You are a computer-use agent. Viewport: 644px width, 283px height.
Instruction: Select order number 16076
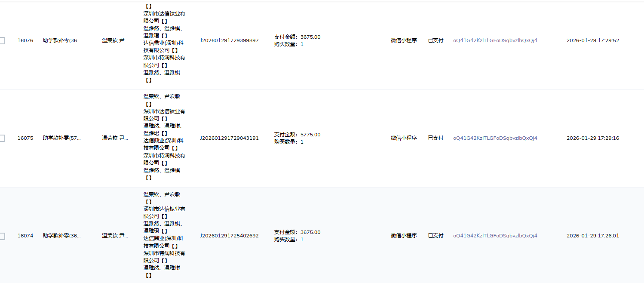click(26, 40)
